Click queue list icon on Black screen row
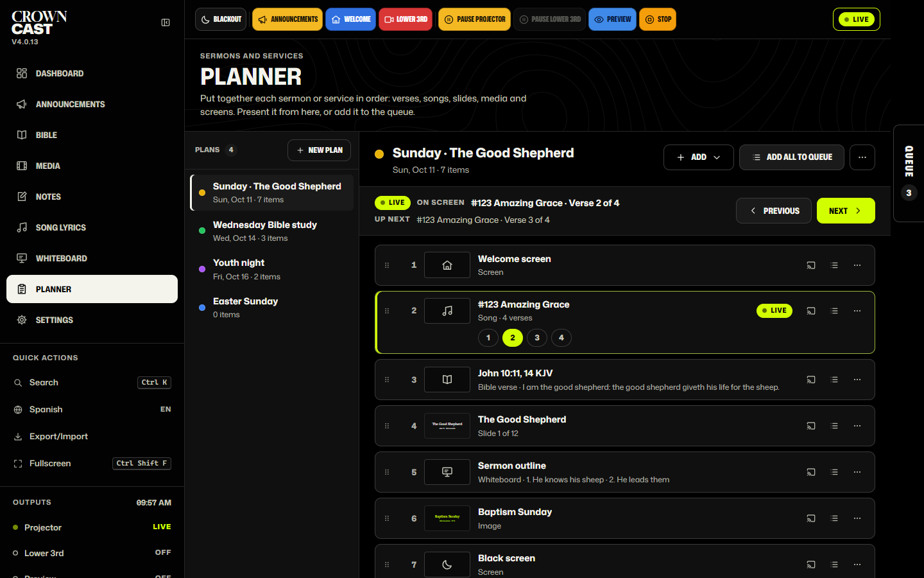 pyautogui.click(x=834, y=565)
